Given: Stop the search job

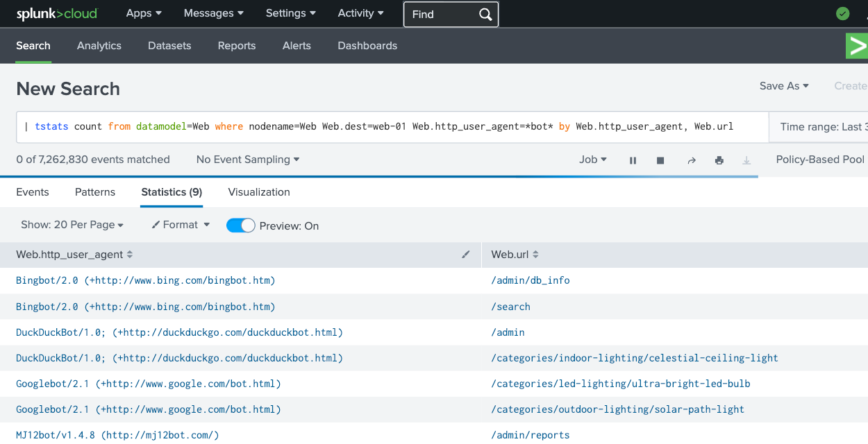Looking at the screenshot, I should point(660,160).
